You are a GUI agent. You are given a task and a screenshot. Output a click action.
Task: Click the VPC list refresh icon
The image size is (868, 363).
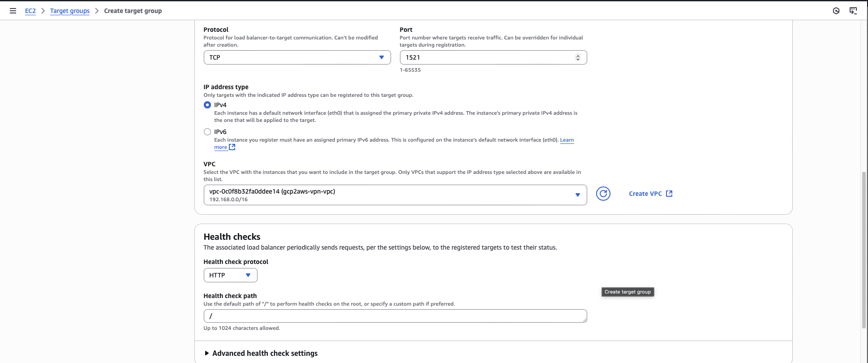603,194
